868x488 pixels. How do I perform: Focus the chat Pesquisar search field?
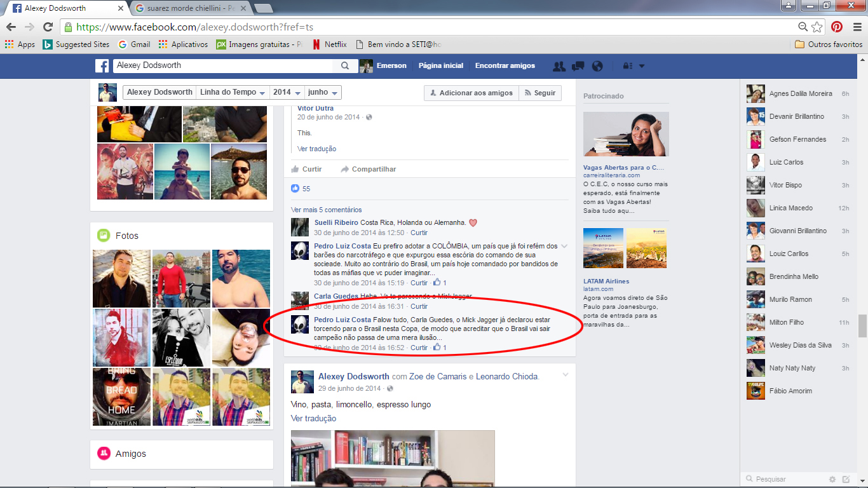tap(786, 479)
